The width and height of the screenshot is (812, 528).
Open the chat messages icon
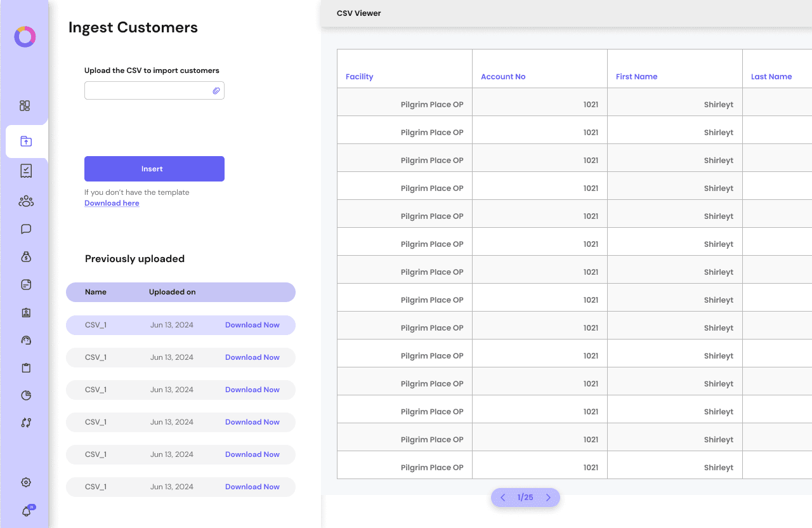[x=25, y=228]
